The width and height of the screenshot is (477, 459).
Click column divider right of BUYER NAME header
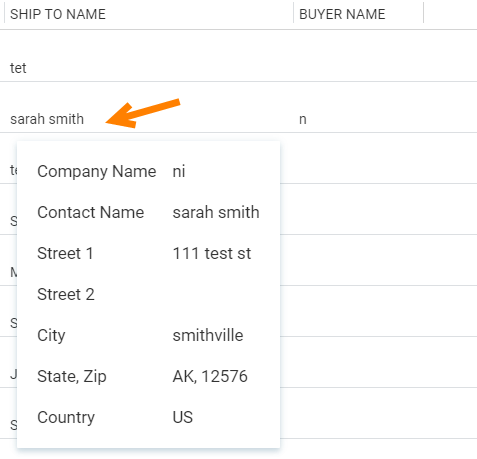click(423, 13)
